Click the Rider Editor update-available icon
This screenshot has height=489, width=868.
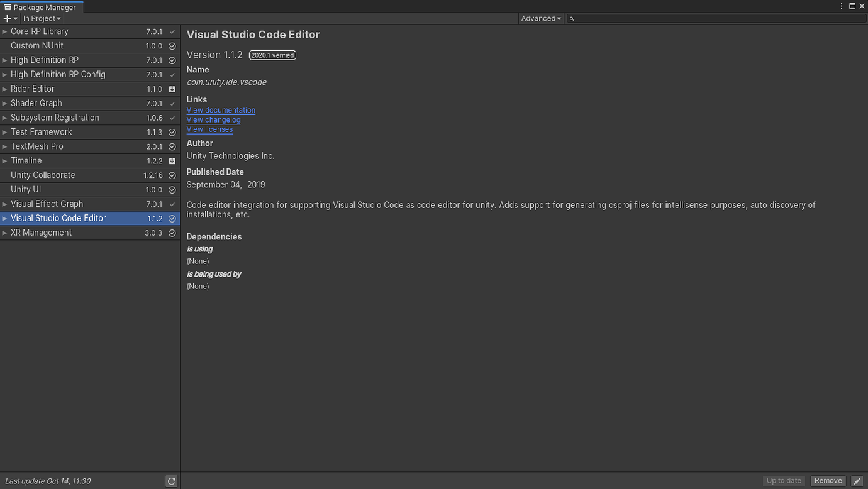coord(172,89)
